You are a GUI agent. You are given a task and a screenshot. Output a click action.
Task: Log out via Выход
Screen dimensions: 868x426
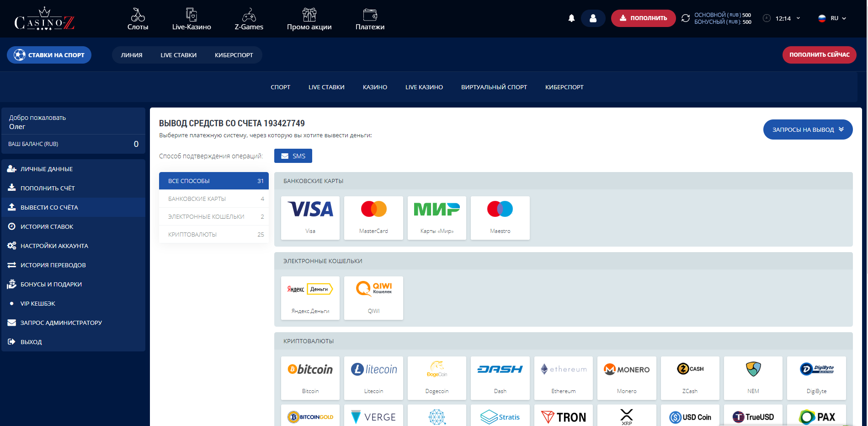(74, 342)
